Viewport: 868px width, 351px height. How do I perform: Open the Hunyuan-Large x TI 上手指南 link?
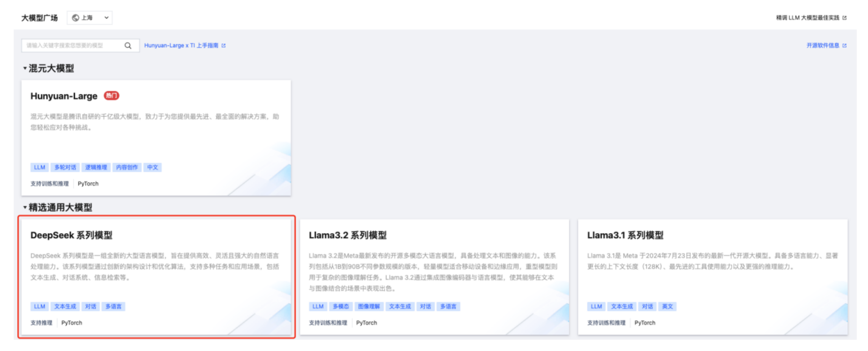coord(181,45)
